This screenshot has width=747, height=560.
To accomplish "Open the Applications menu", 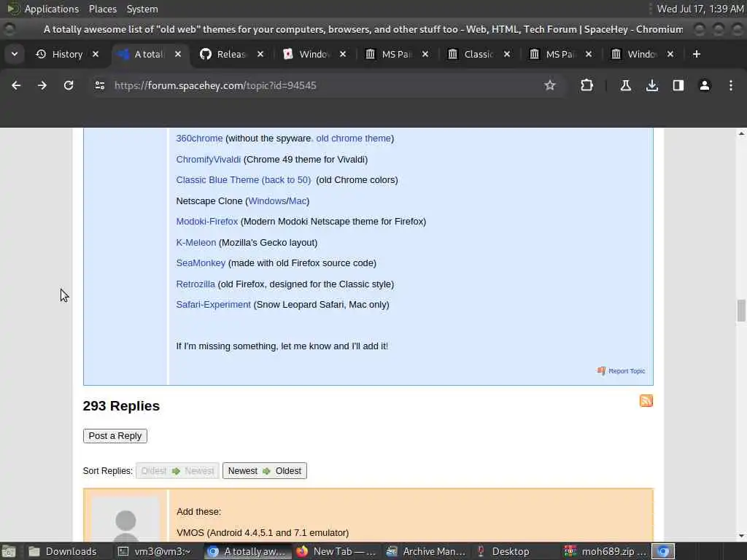I will click(x=52, y=9).
